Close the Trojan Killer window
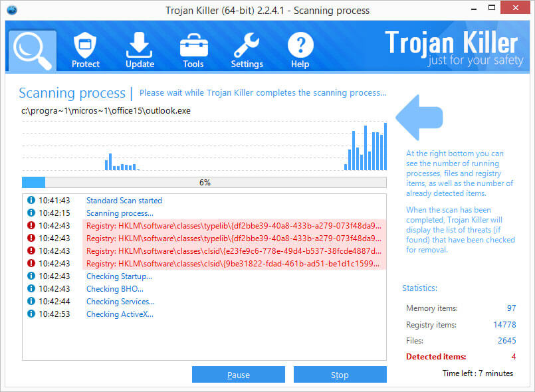Image resolution: width=535 pixels, height=392 pixels. coord(515,7)
